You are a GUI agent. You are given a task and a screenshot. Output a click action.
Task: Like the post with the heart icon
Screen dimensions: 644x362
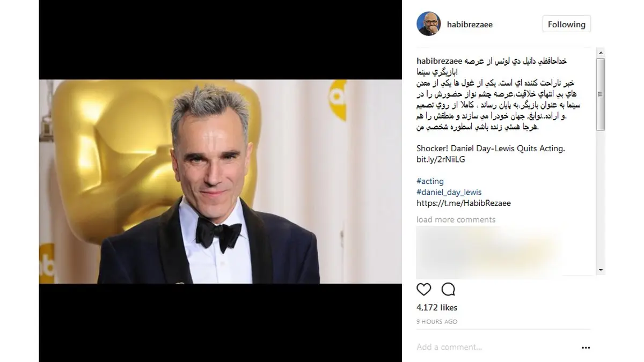424,290
